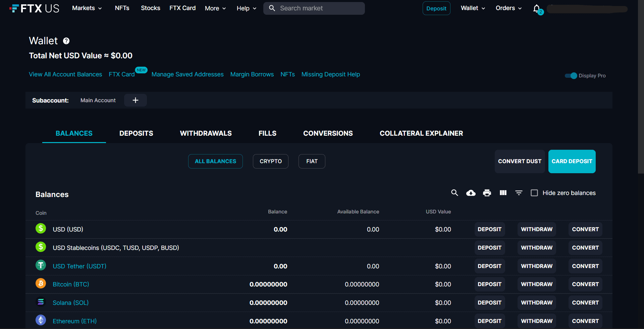Open the filter table icon
Viewport: 644px width, 329px height.
pos(519,193)
